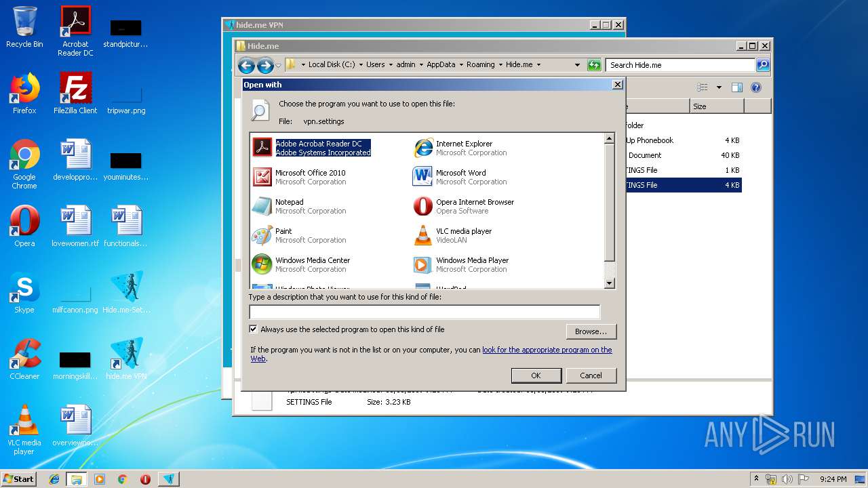
Task: Click program list scrollbar down arrow
Action: [609, 283]
